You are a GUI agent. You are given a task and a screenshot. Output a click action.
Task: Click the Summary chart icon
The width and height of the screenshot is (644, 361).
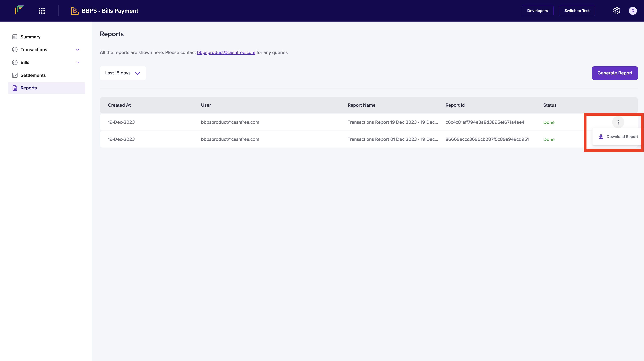(15, 37)
